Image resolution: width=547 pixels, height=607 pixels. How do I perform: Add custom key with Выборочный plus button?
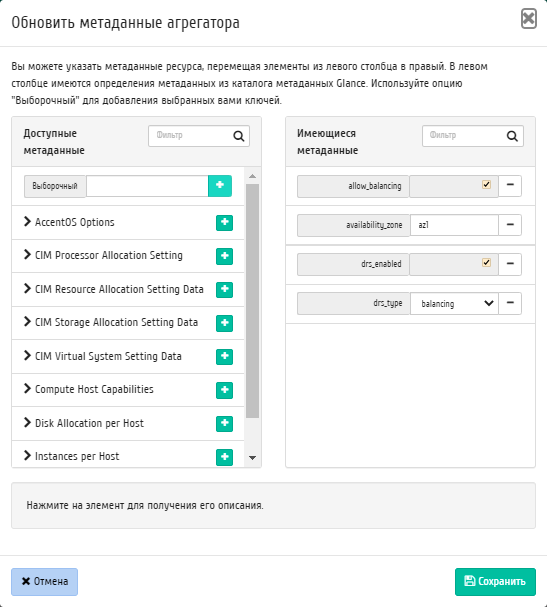click(220, 186)
